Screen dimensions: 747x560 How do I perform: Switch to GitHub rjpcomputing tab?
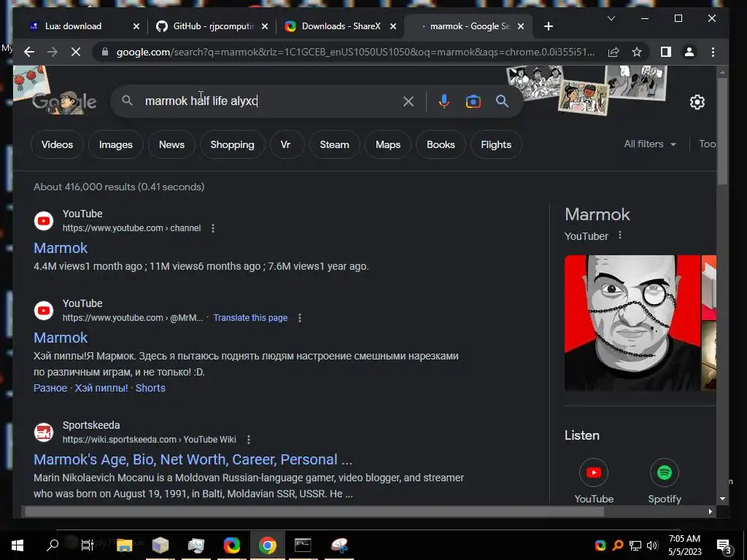213,26
